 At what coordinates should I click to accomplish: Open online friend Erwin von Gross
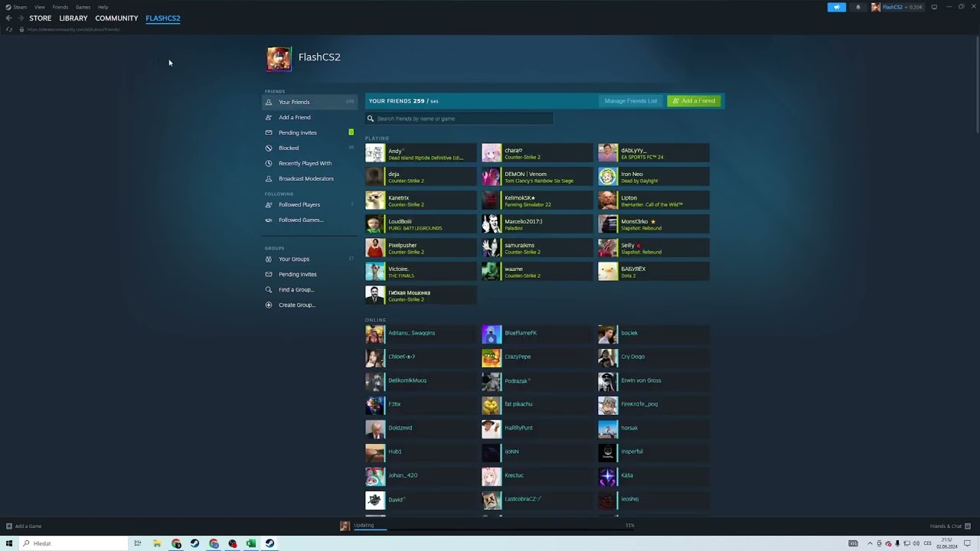tap(653, 381)
